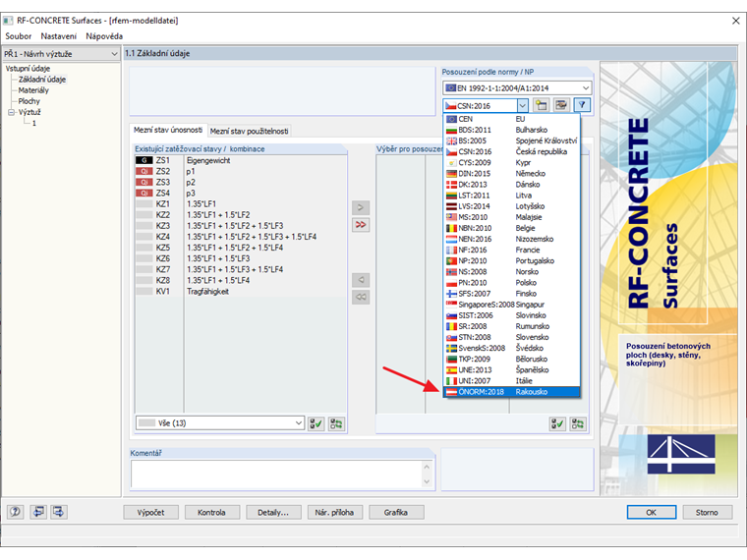This screenshot has height=560, width=747.
Task: Click invert selection icon under selection list
Action: click(x=578, y=423)
